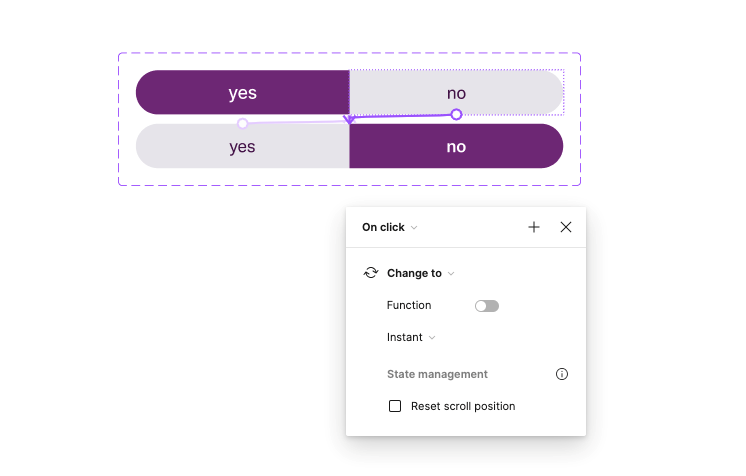Click the Change to swap arrows icon
The width and height of the screenshot is (746, 476).
click(x=371, y=273)
